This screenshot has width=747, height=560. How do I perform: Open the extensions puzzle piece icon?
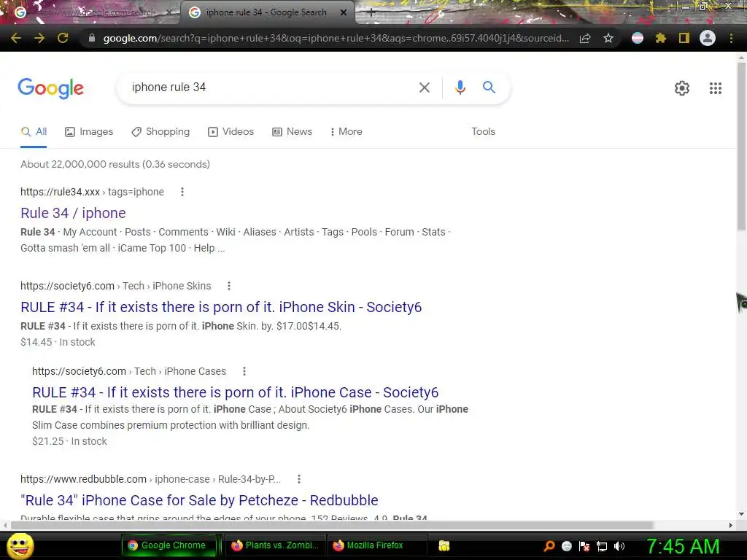(661, 38)
